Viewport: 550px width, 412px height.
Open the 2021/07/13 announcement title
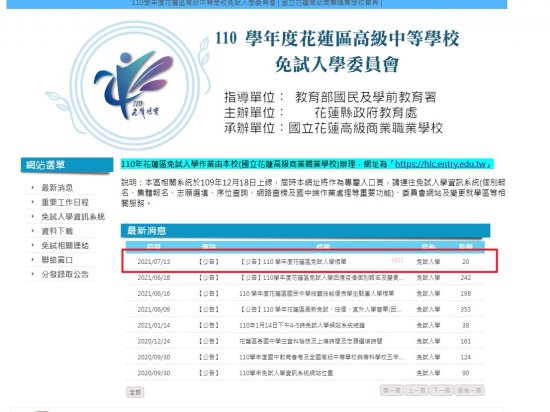point(293,262)
